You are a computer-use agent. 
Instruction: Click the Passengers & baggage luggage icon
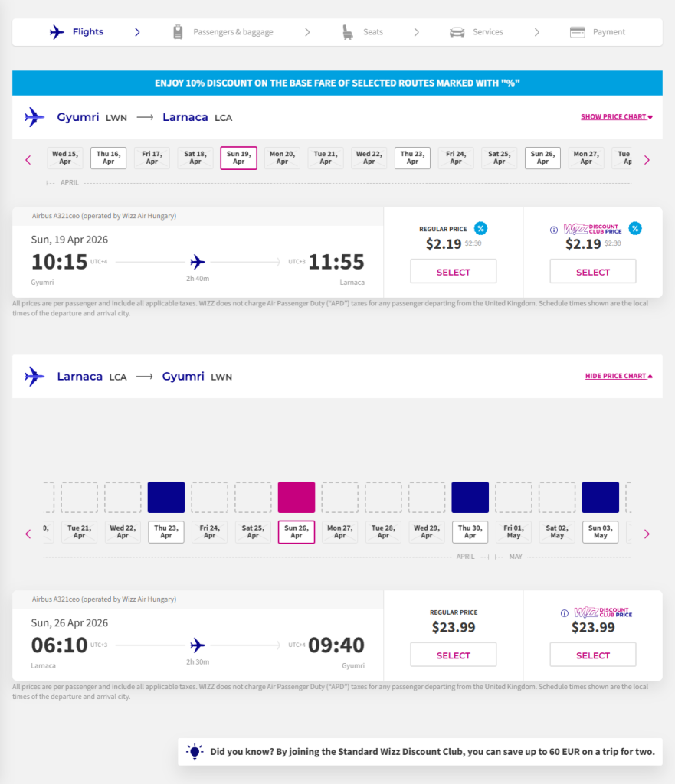179,32
